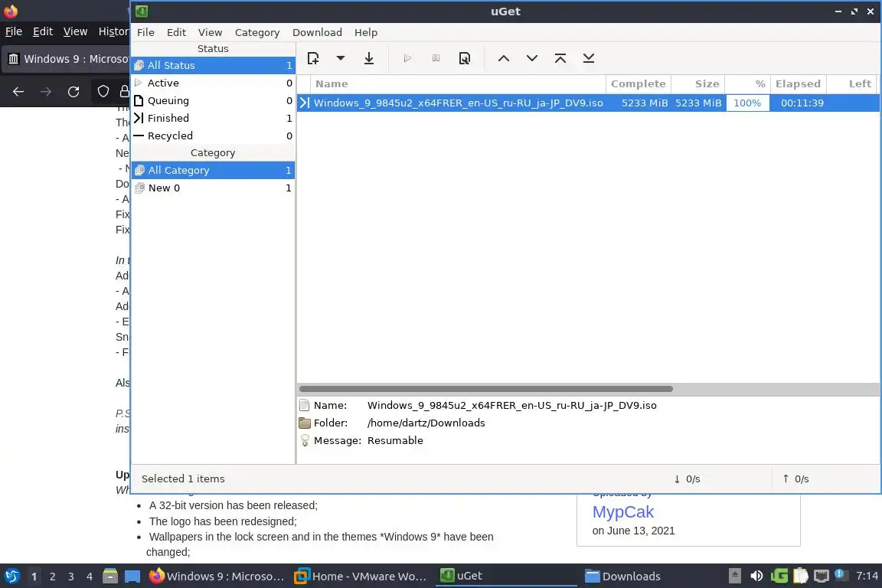
Task: Open uGet Download menu
Action: click(317, 33)
